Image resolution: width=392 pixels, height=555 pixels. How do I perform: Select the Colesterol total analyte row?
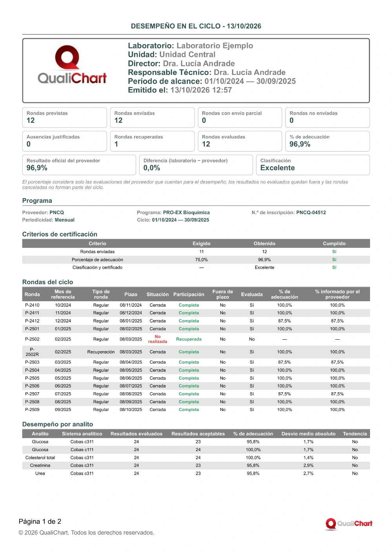(x=196, y=458)
